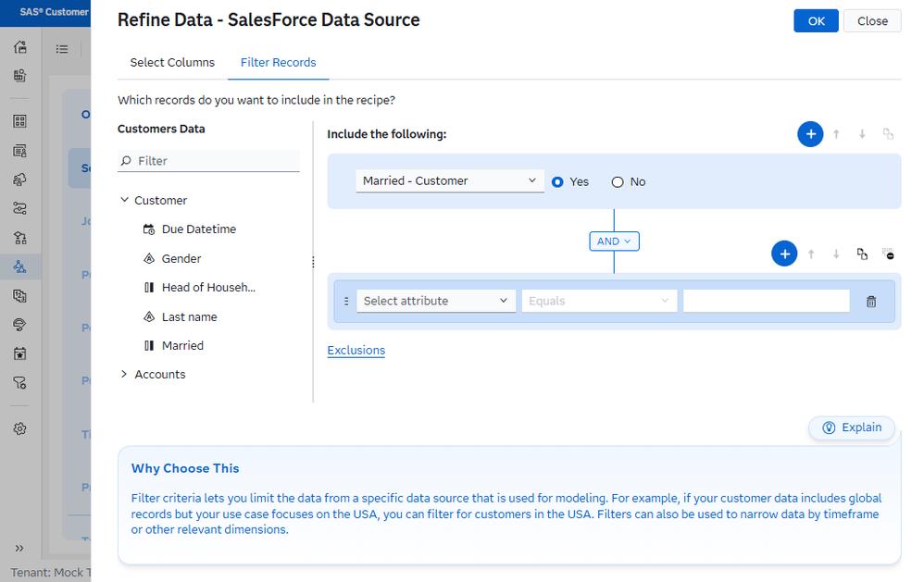Open the Select attribute dropdown
Viewport: 924px width, 582px height.
[436, 301]
